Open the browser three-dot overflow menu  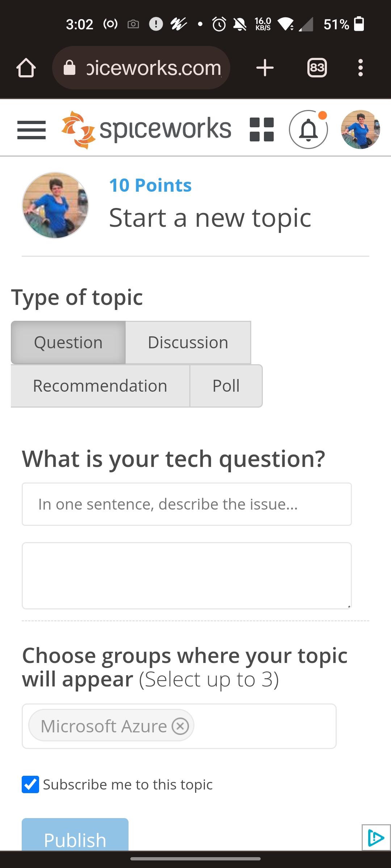(360, 68)
